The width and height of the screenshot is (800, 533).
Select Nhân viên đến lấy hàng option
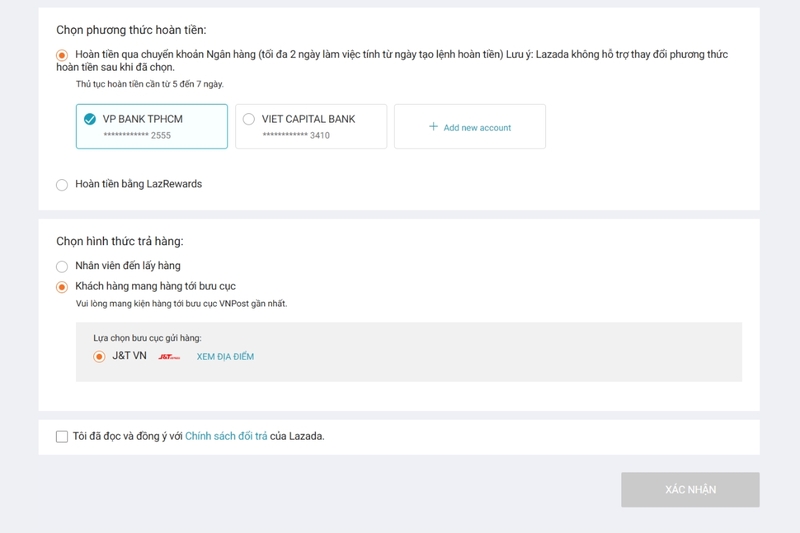point(62,266)
